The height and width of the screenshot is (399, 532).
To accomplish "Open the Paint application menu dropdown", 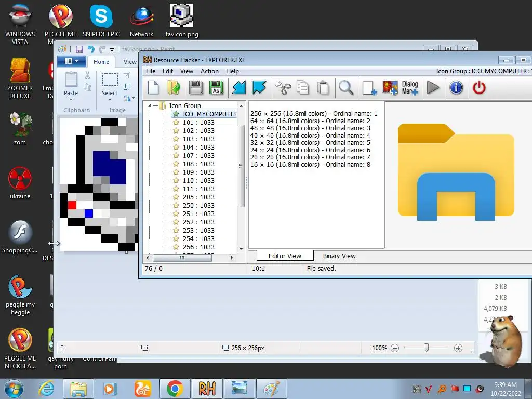I will click(72, 61).
